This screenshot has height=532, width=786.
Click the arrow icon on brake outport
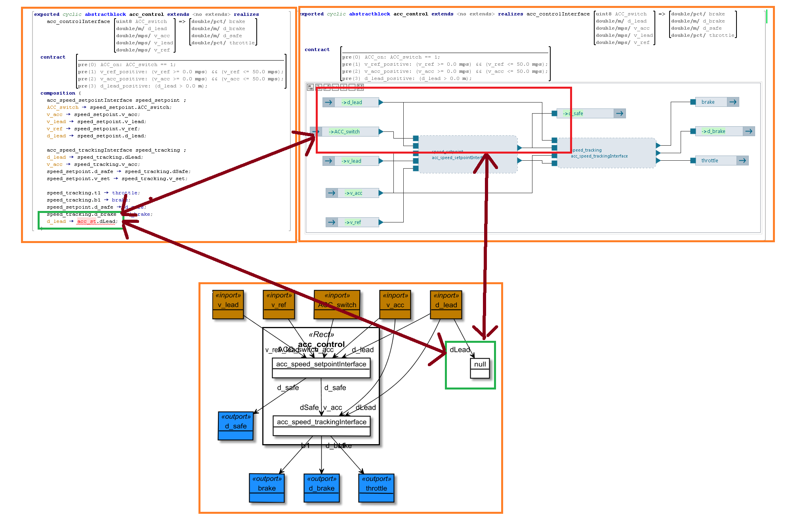pos(733,102)
